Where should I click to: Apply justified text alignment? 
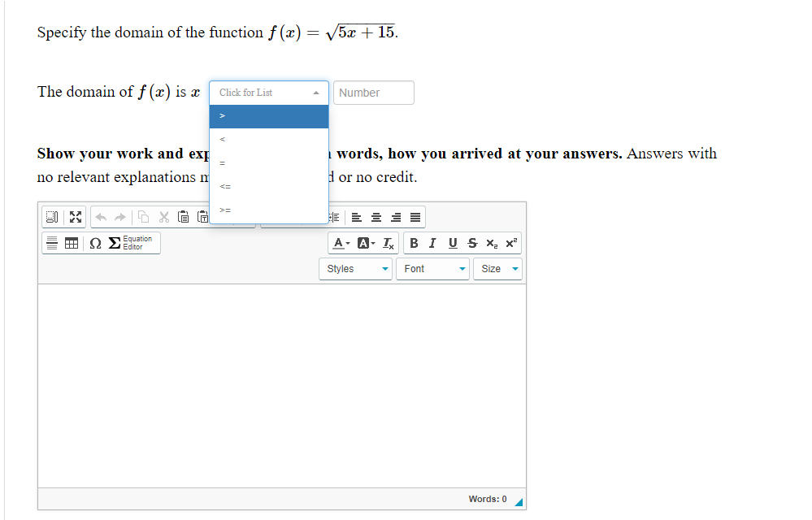coord(415,217)
